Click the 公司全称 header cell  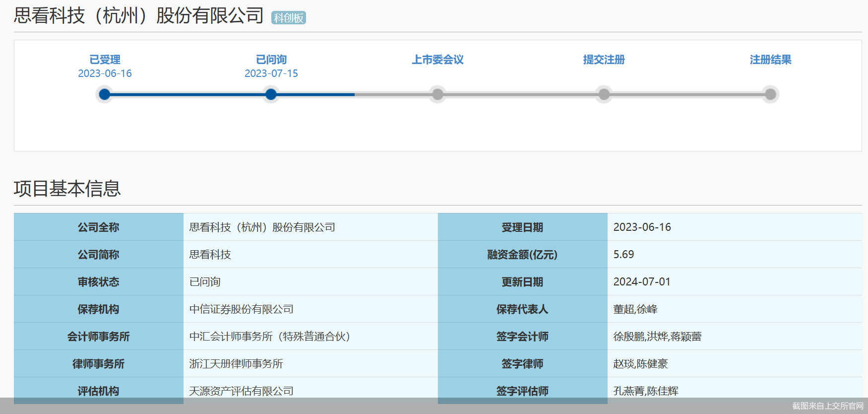99,227
